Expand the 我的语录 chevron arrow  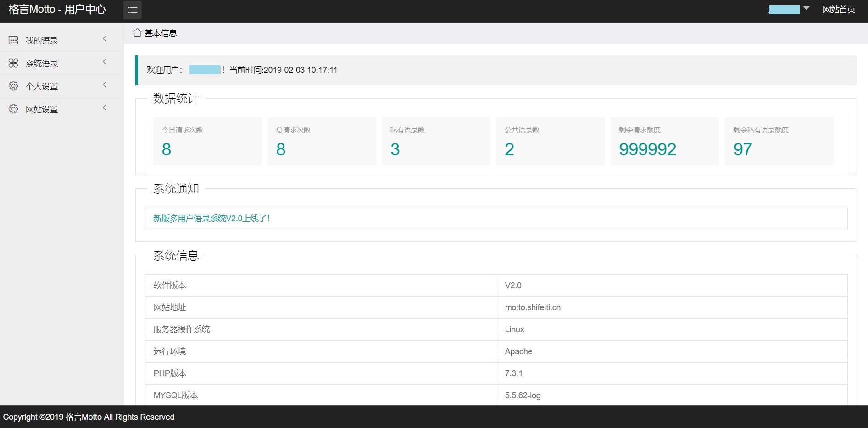(x=105, y=39)
